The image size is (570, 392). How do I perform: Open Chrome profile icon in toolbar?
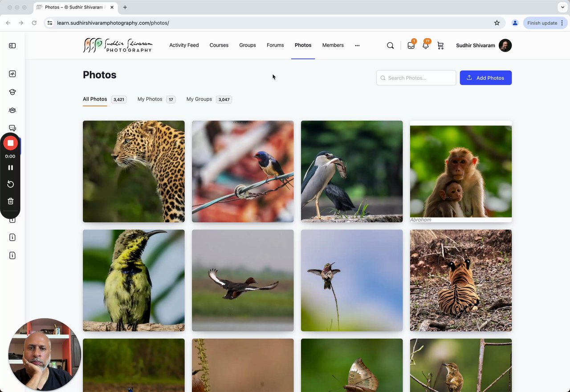click(x=515, y=23)
